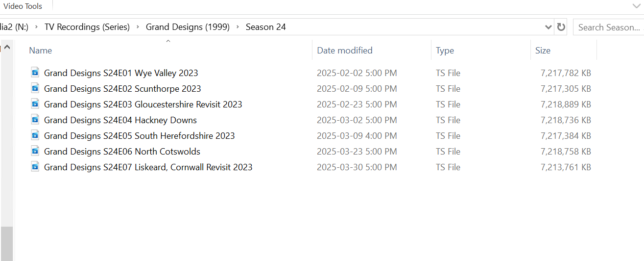Screen dimensions: 644x261
Task: Sort files by the Type column
Action: [445, 51]
